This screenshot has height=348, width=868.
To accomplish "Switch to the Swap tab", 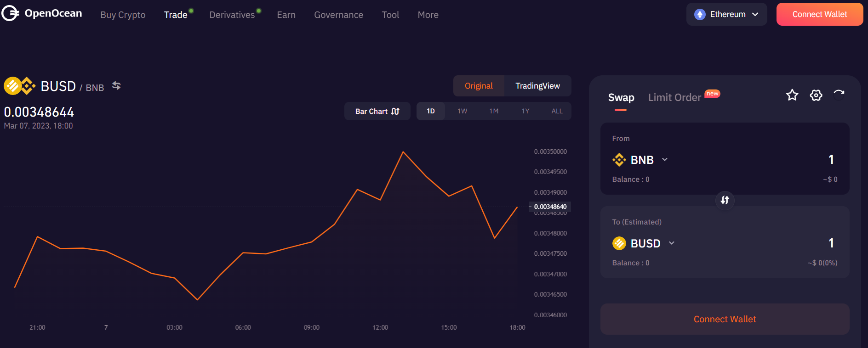I will 621,97.
